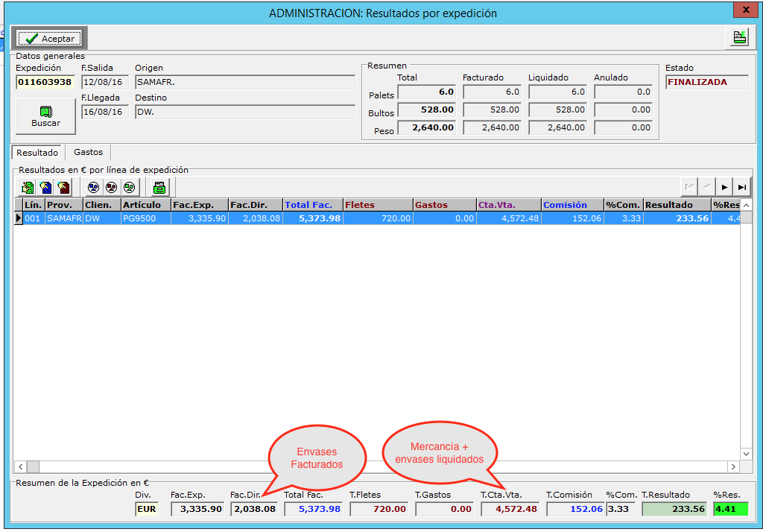Select the Resultado tab
The width and height of the screenshot is (763, 532).
click(38, 152)
